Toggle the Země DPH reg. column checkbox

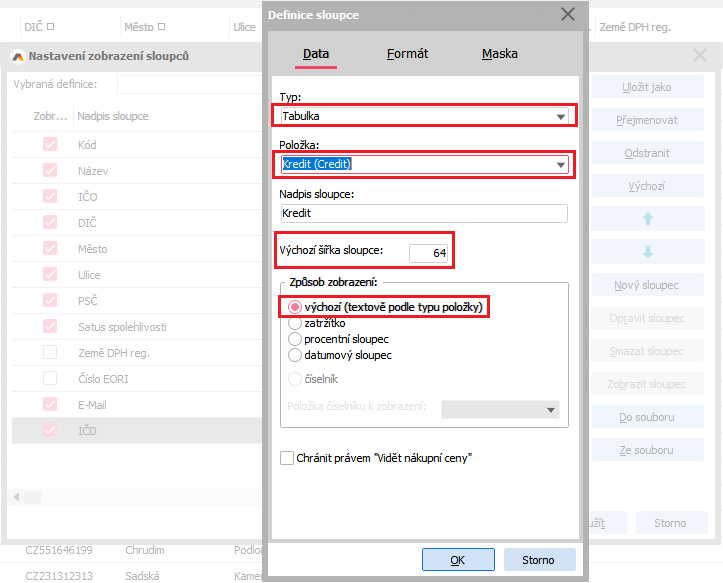pyautogui.click(x=50, y=352)
